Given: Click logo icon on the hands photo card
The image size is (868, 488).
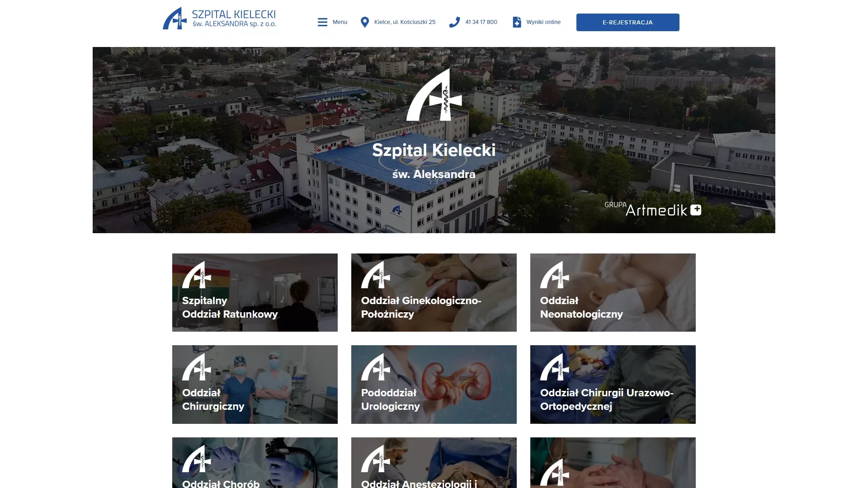Looking at the screenshot, I should pos(555,472).
